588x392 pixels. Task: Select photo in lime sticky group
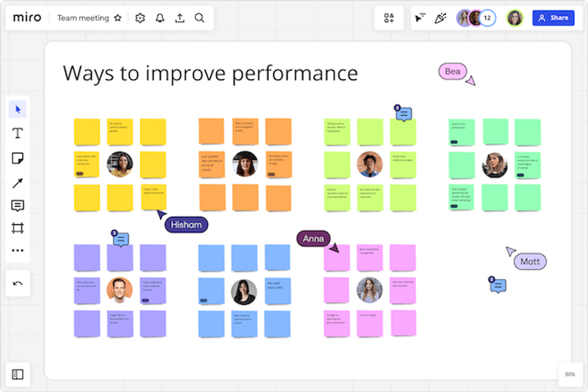(370, 164)
